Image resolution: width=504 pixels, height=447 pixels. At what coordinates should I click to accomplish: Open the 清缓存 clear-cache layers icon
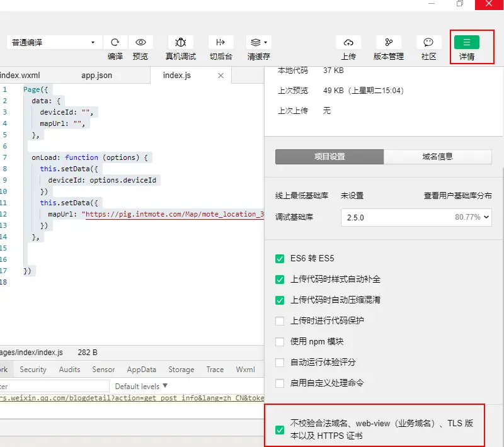256,42
